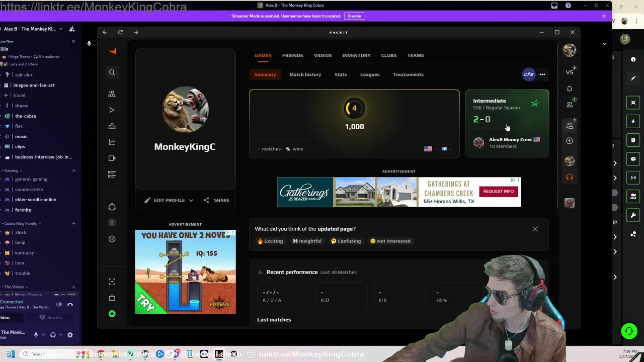Click the green headset button bottom right
Viewport: 644px width, 362px height.
pyautogui.click(x=628, y=331)
